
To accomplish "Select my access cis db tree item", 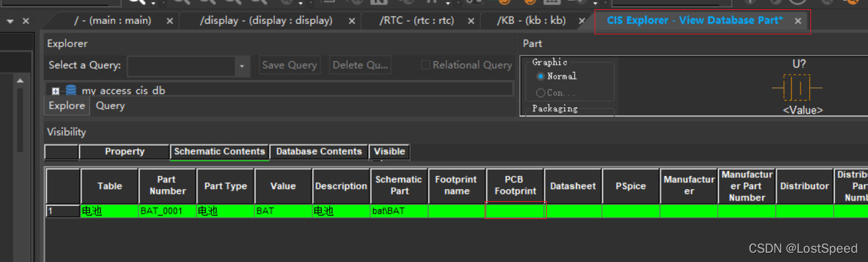I will point(123,91).
